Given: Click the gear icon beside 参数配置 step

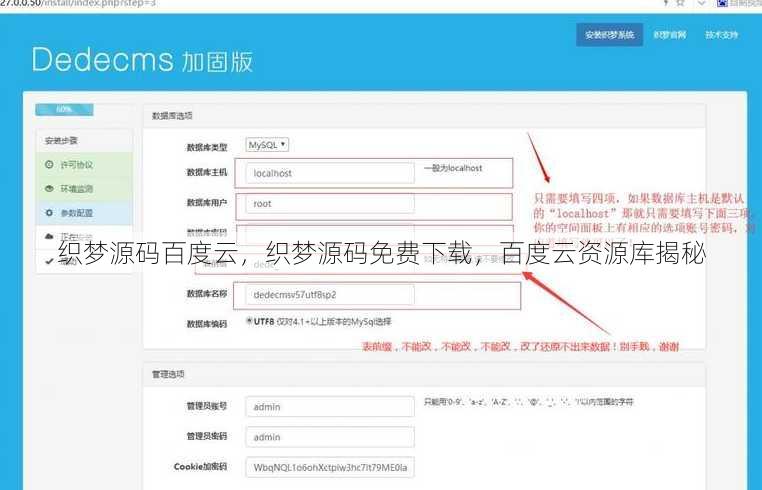Looking at the screenshot, I should 49,213.
